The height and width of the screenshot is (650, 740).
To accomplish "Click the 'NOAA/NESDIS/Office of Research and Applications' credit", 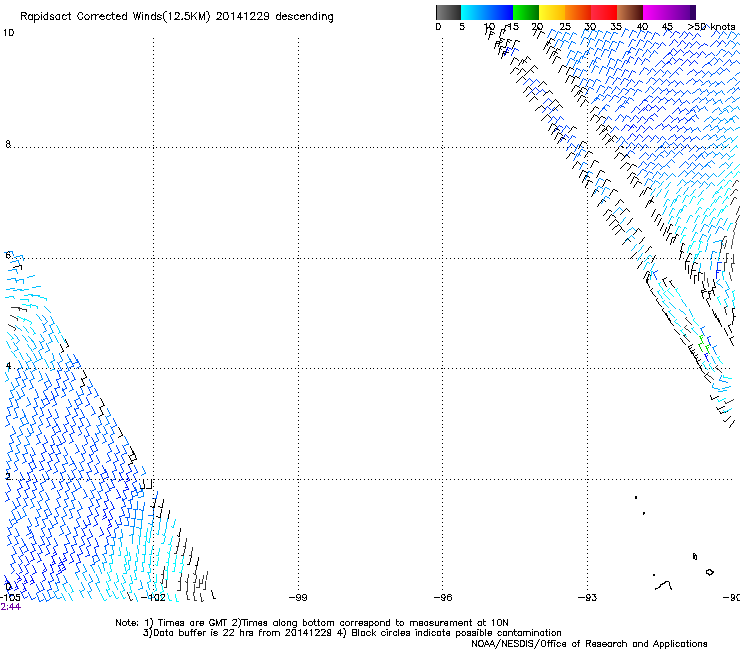I will pos(589,644).
